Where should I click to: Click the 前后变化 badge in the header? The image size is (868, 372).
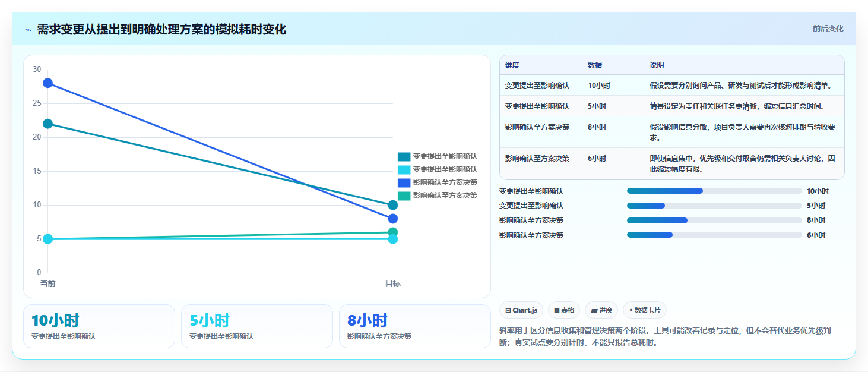828,29
